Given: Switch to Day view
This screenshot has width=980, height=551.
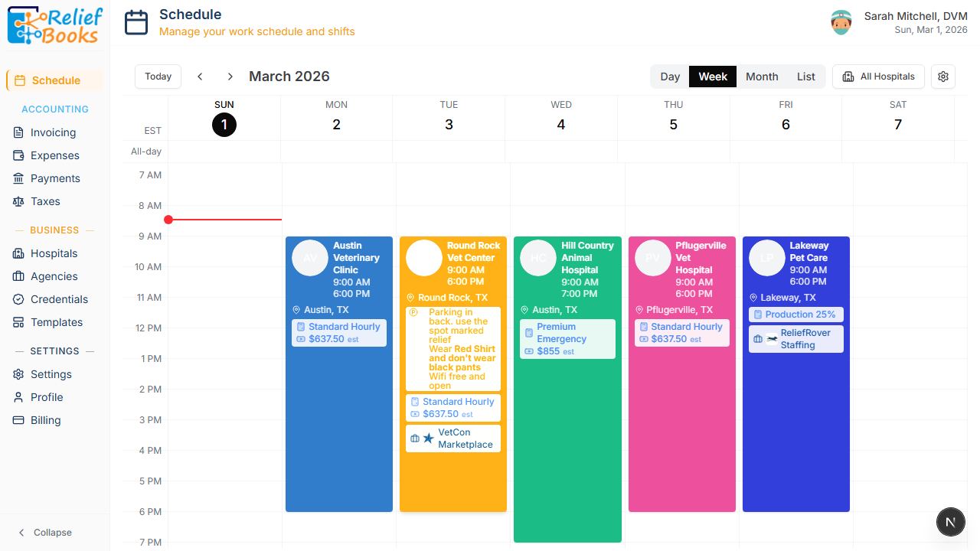Looking at the screenshot, I should click(670, 77).
